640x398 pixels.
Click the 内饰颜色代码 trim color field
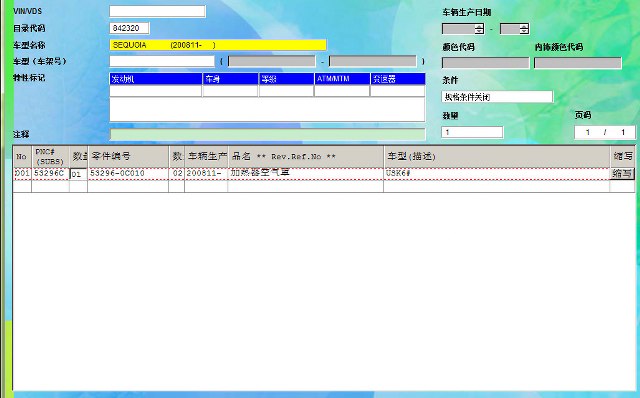[x=578, y=63]
